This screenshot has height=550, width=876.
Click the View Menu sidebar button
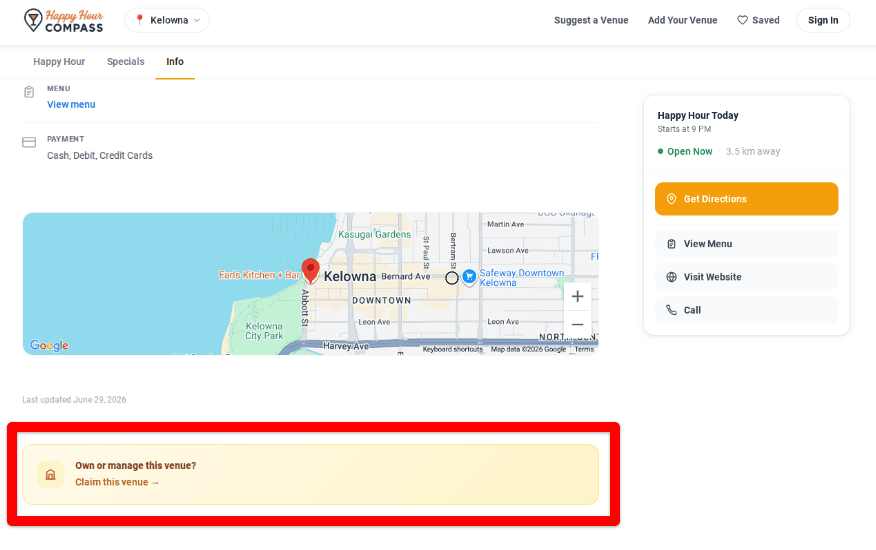click(746, 244)
